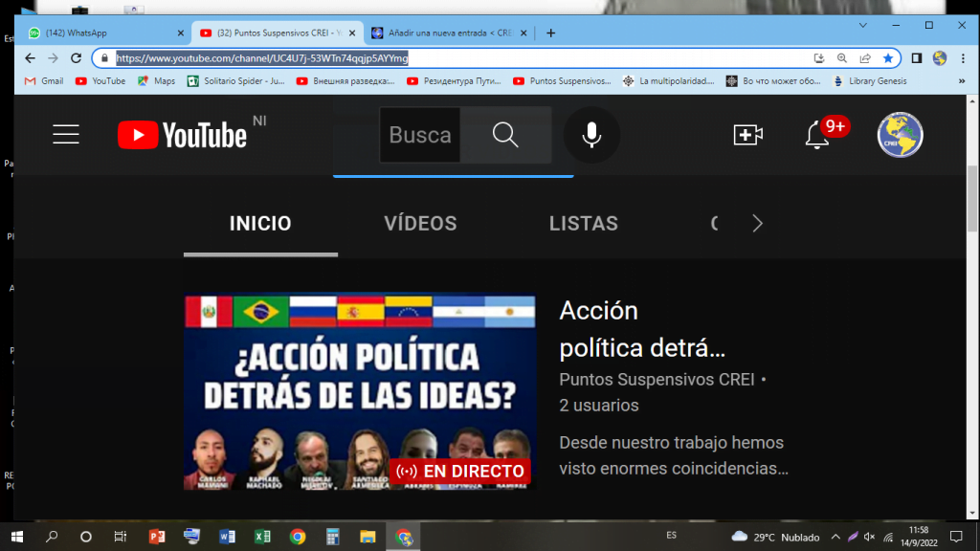The height and width of the screenshot is (551, 980).
Task: Open the Резидентура Пути bookmark
Action: coord(454,81)
